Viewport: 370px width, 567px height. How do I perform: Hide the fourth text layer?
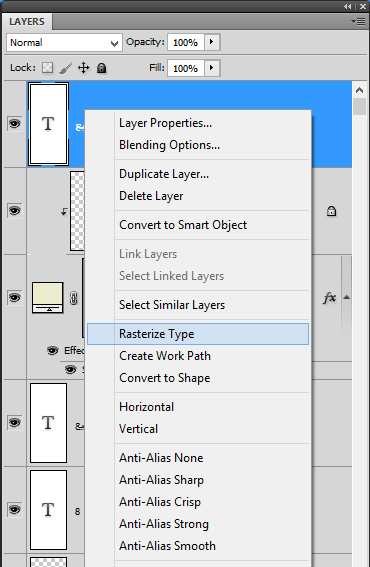[x=14, y=422]
